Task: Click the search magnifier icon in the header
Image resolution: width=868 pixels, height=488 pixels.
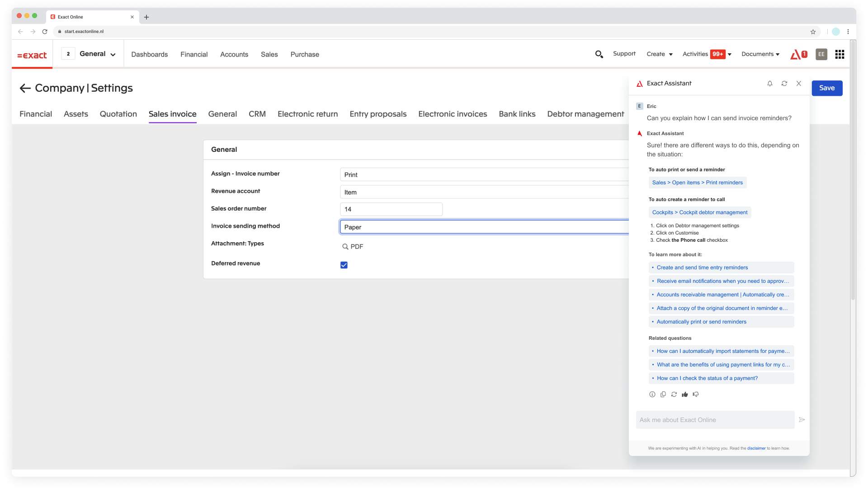Action: point(599,54)
